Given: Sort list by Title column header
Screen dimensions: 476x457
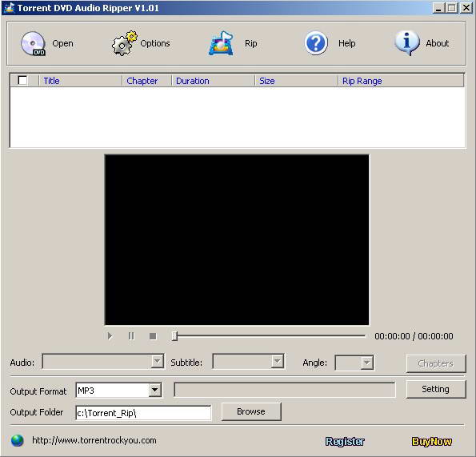Looking at the screenshot, I should pyautogui.click(x=81, y=81).
